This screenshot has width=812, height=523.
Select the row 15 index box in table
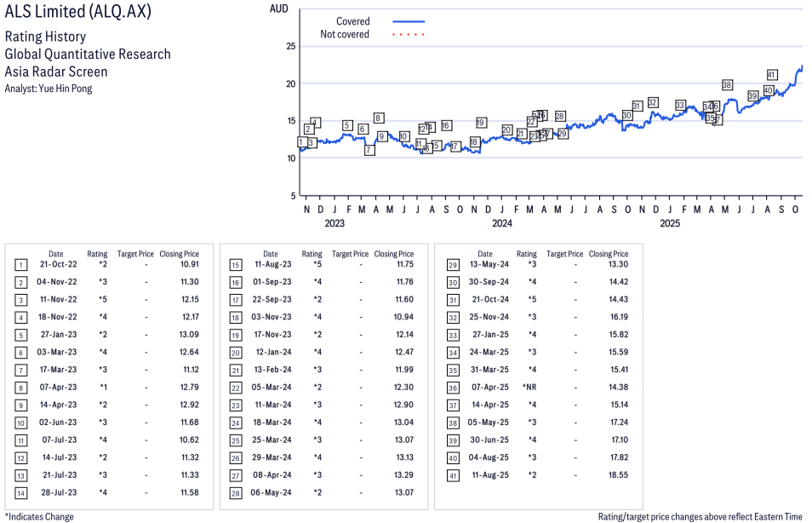click(234, 265)
